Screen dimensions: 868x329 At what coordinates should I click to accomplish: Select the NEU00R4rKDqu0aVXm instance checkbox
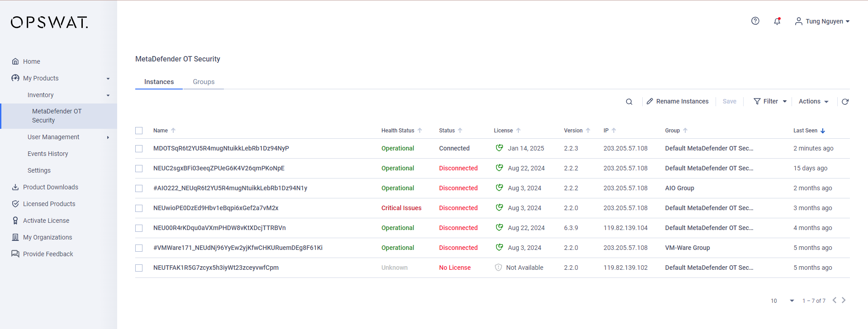[139, 228]
